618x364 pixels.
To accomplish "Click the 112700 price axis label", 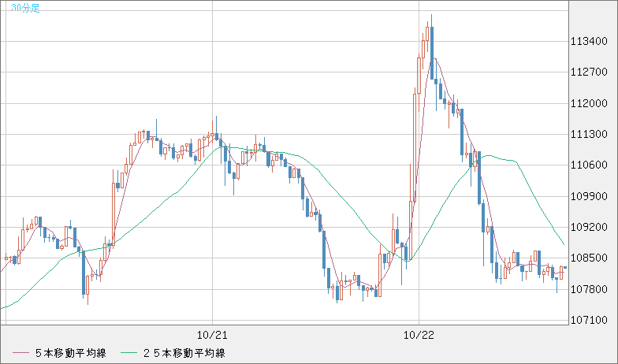I will click(589, 72).
